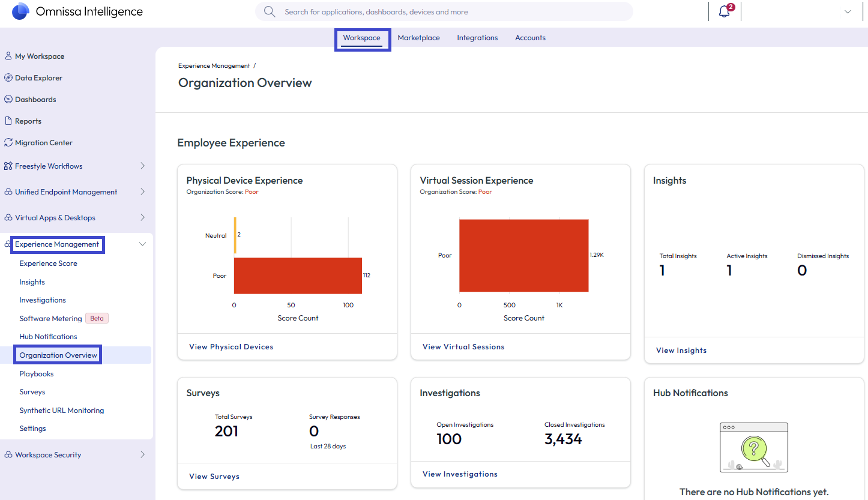The image size is (868, 500).
Task: Open the notifications bell icon
Action: click(725, 11)
